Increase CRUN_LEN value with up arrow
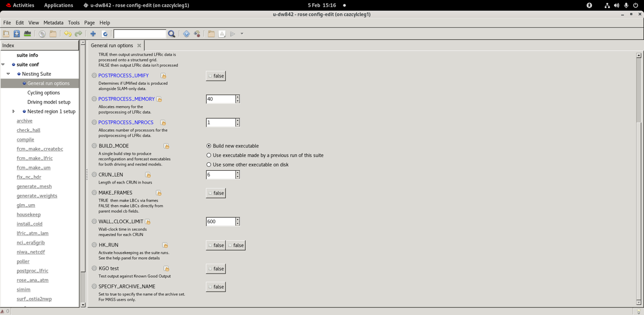The height and width of the screenshot is (315, 644). pos(237,172)
